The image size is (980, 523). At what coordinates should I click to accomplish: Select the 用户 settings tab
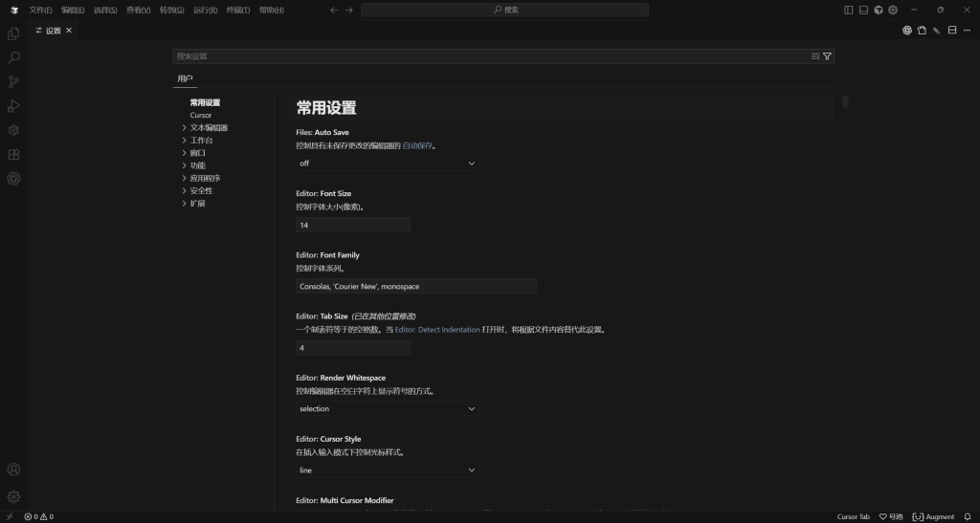coord(185,78)
